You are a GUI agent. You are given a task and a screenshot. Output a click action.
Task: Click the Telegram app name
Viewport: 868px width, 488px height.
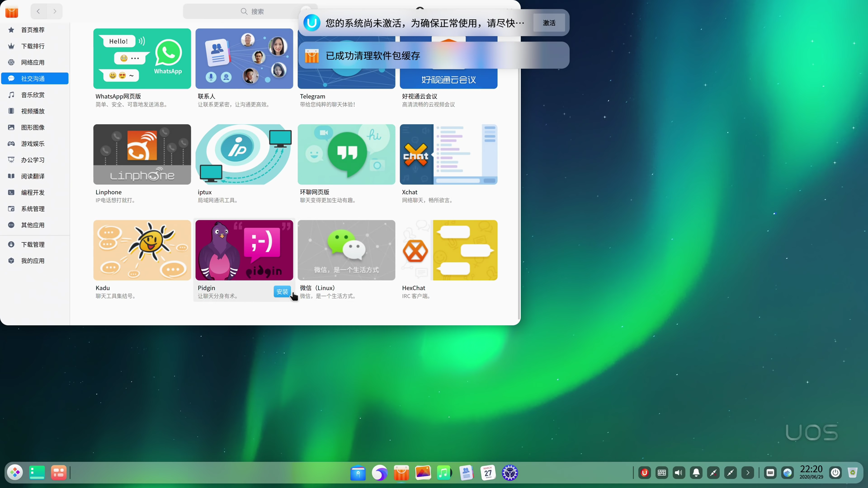tap(312, 96)
